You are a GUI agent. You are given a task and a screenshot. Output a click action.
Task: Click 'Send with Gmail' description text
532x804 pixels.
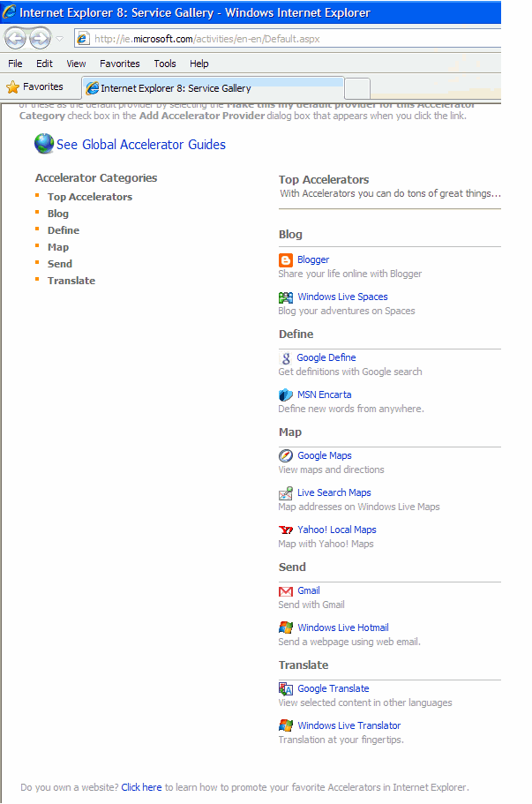point(311,605)
